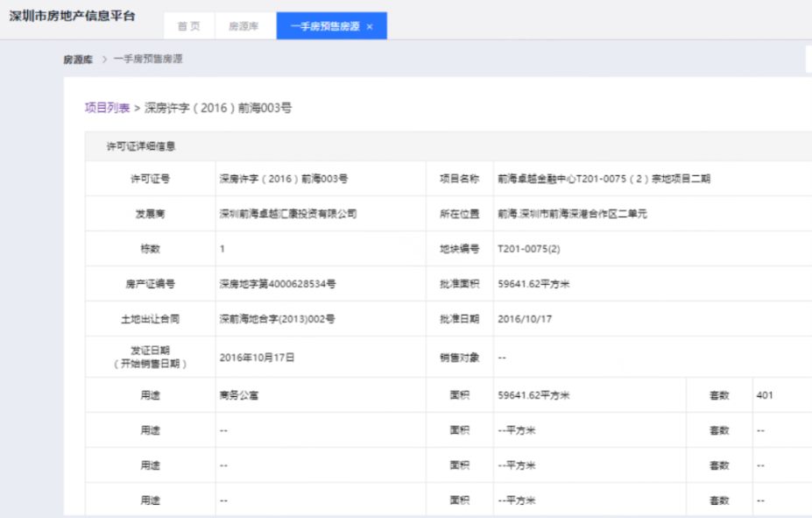Click permit number value 深房许字（2016）前海003号

[284, 179]
